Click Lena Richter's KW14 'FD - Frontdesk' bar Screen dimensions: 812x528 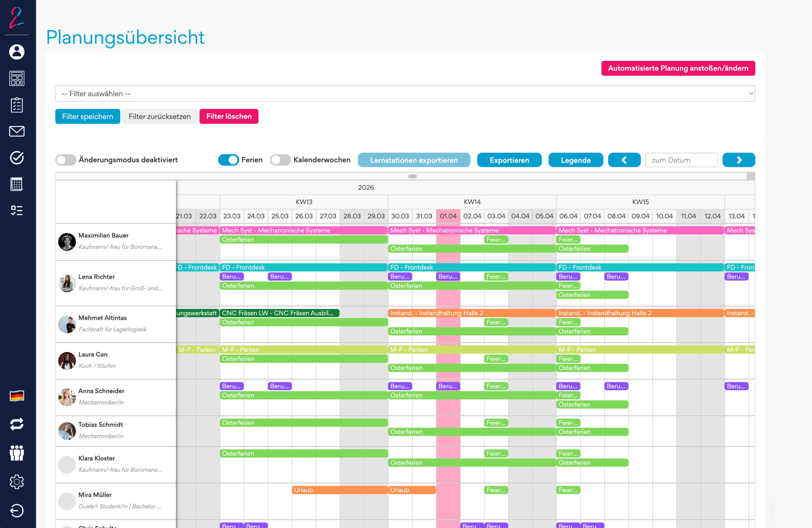[472, 267]
